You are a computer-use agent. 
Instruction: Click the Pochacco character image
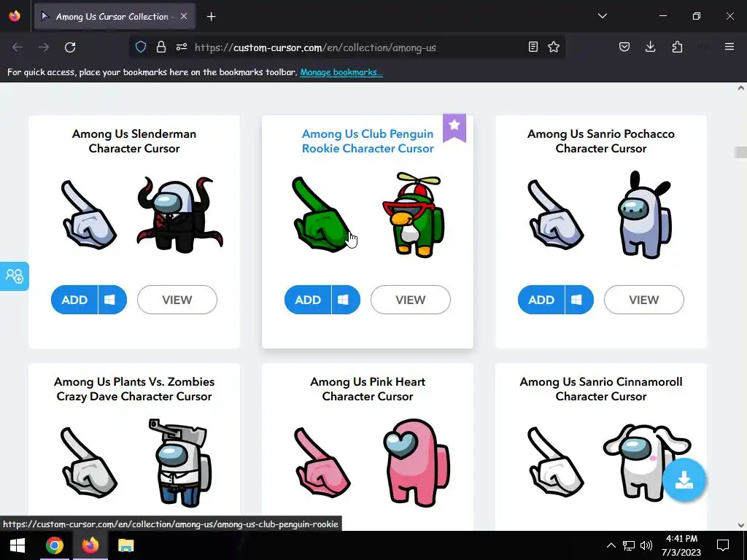point(645,215)
